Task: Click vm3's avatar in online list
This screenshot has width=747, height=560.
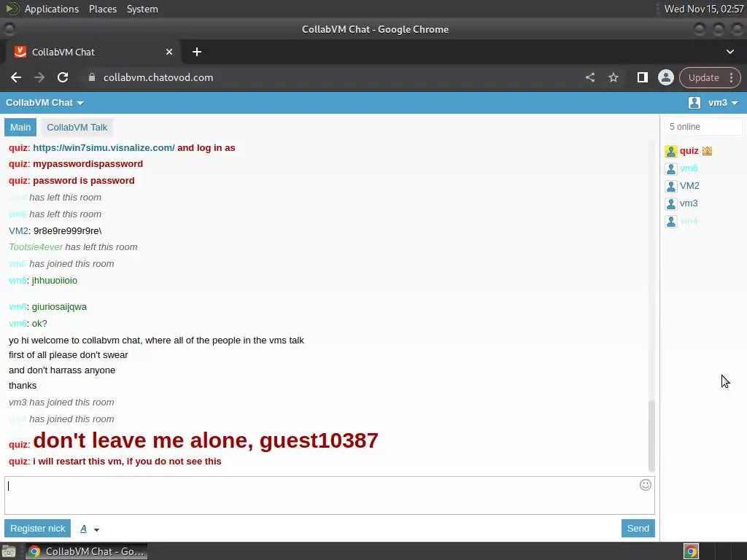Action: (671, 204)
